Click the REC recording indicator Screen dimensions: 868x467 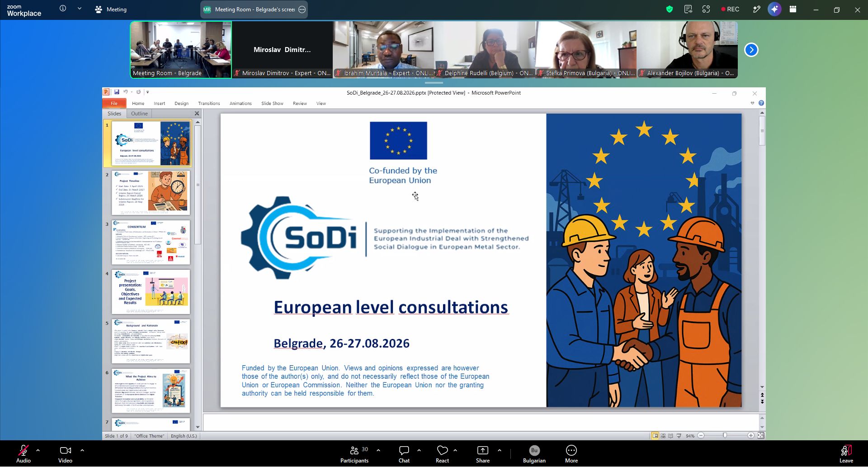tap(730, 9)
